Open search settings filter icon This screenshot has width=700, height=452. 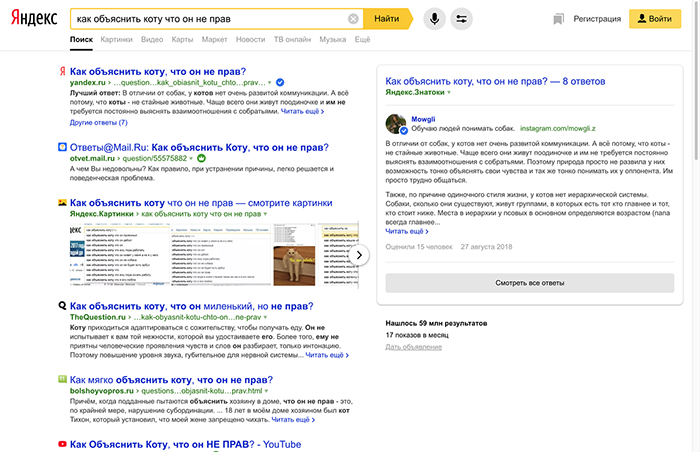[x=461, y=19]
